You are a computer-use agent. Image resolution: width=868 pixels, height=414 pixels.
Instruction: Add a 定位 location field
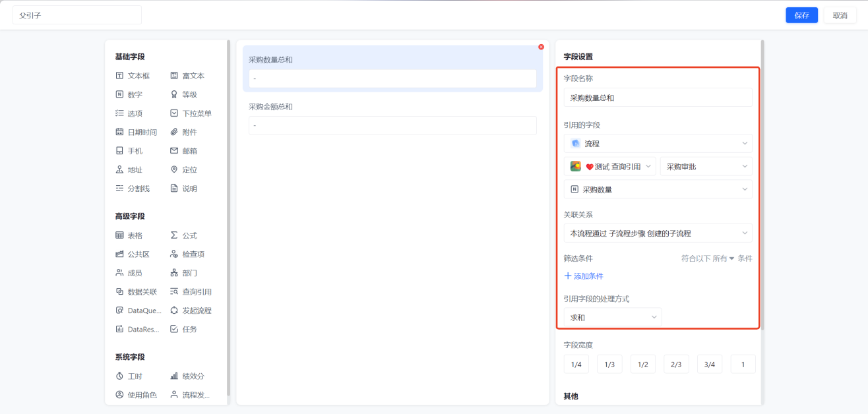tap(184, 169)
